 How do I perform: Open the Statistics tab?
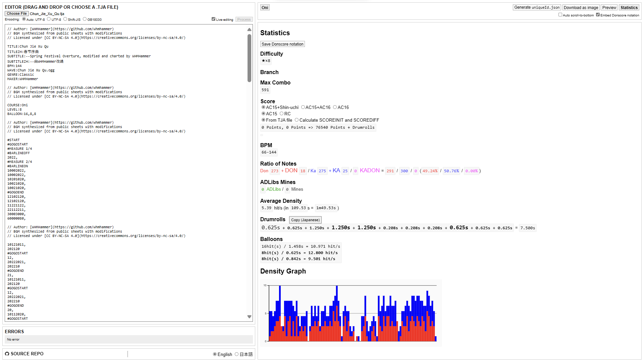coord(629,7)
